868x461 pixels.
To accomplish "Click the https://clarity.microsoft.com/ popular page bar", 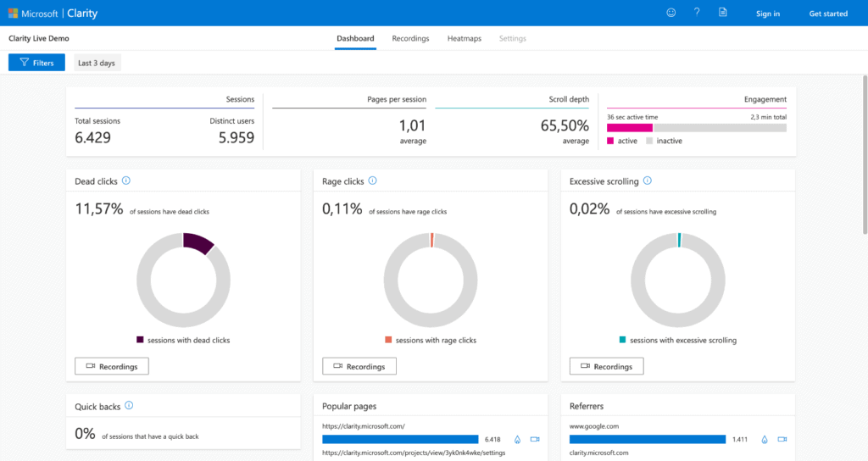I will pos(400,440).
